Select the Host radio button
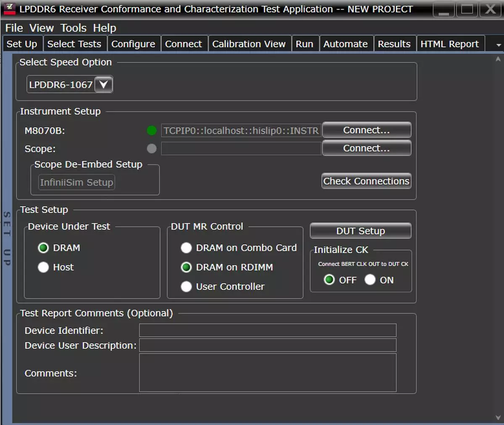This screenshot has width=504, height=425. coord(44,267)
